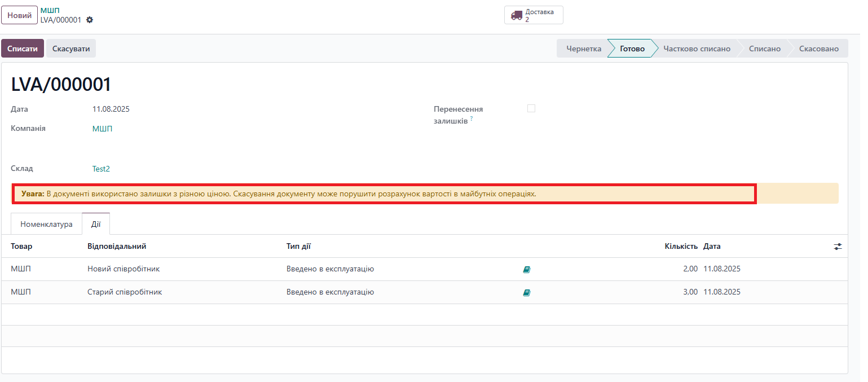868x382 pixels.
Task: Click the truck icon for Доставка
Action: point(516,15)
